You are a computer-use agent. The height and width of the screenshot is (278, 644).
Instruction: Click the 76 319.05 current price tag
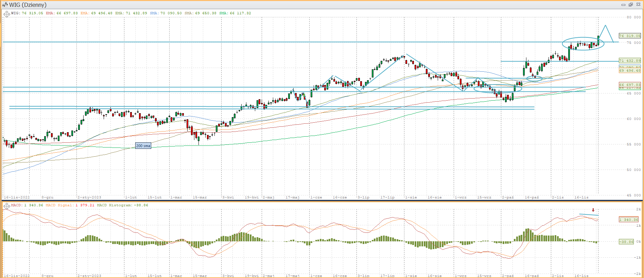pyautogui.click(x=629, y=36)
